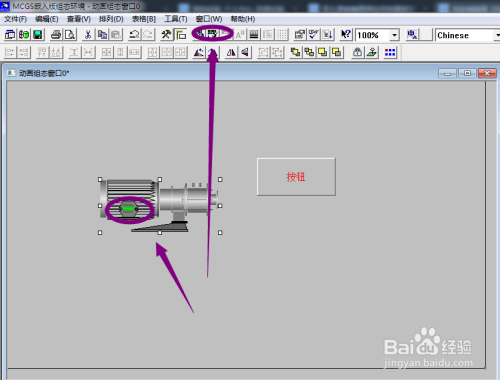Align left edges icon
The height and width of the screenshot is (380, 500).
point(10,52)
